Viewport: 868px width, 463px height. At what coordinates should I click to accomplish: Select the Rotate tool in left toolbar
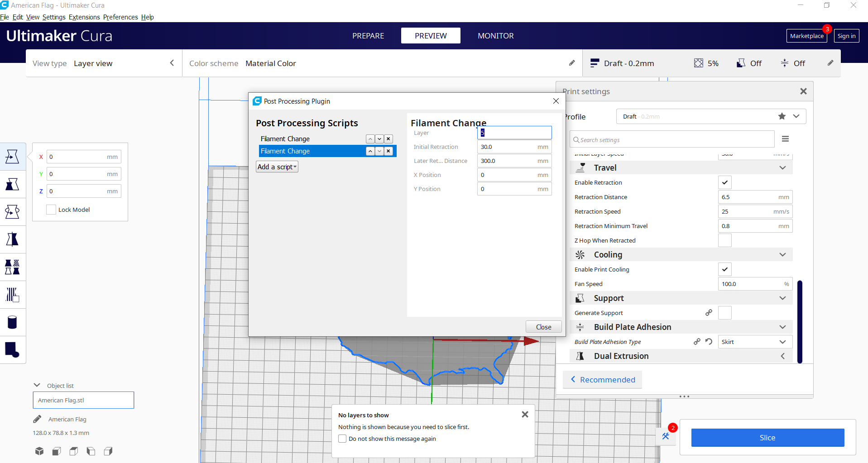(x=12, y=212)
